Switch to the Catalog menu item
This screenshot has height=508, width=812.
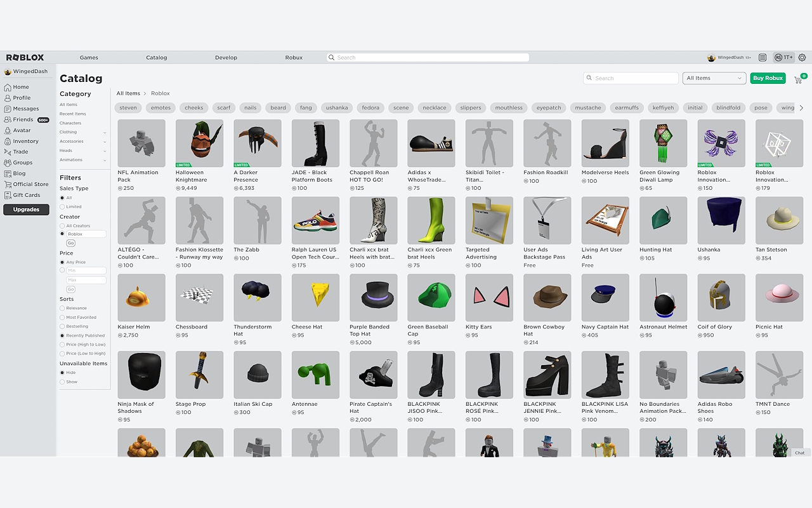coord(156,57)
